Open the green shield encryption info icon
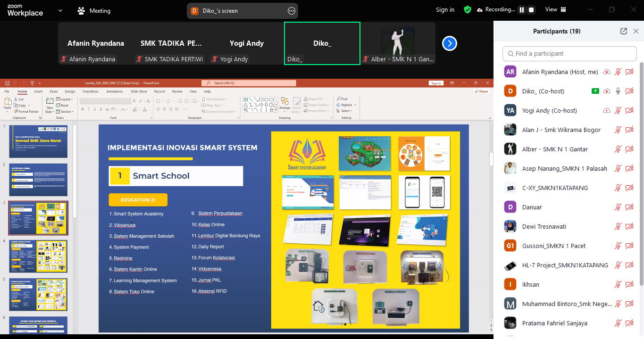644x339 pixels. (x=468, y=10)
